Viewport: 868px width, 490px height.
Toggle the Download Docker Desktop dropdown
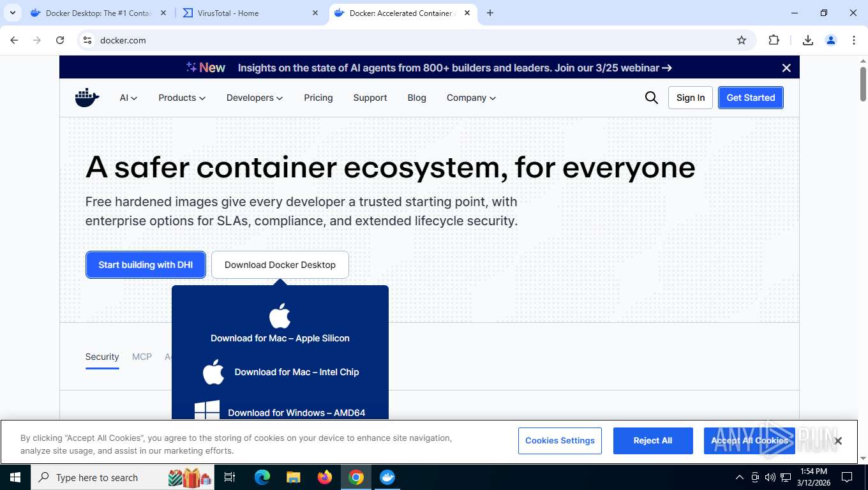pyautogui.click(x=280, y=265)
